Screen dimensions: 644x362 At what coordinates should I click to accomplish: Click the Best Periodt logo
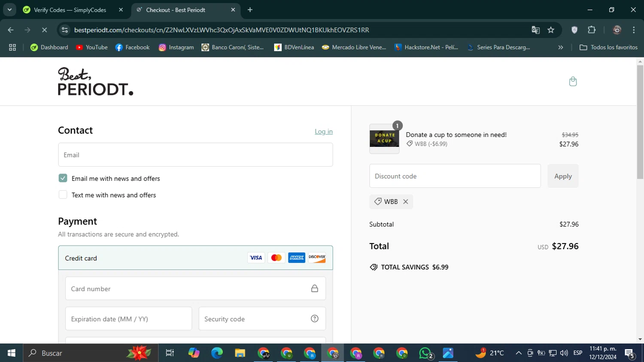[x=95, y=81]
